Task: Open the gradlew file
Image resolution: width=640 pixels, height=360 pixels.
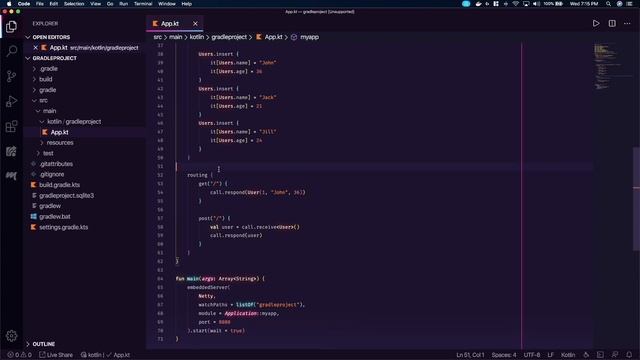Action: coord(50,206)
